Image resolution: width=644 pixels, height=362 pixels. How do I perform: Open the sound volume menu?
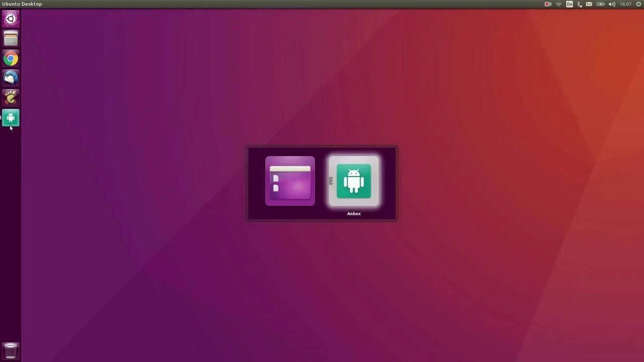click(x=612, y=4)
